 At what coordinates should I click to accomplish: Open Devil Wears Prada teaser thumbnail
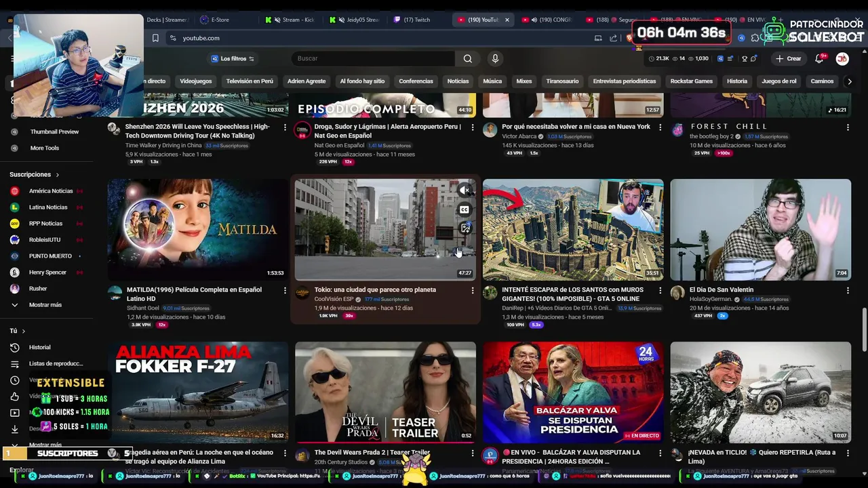tap(385, 392)
